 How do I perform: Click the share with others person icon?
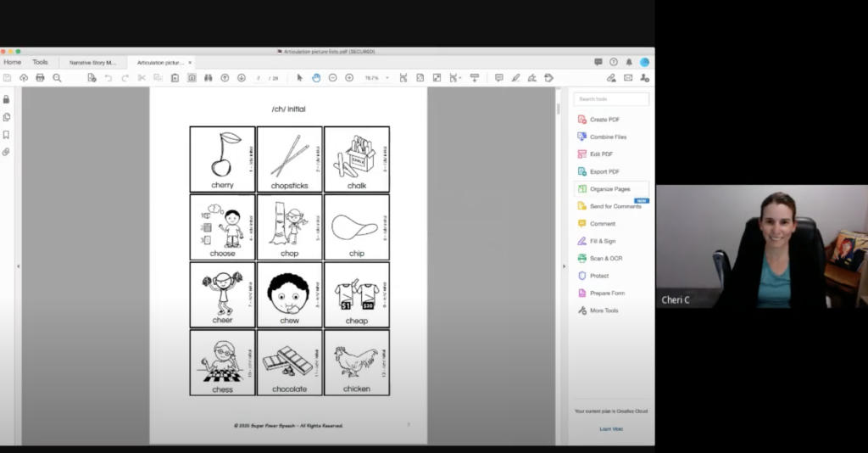click(x=644, y=78)
